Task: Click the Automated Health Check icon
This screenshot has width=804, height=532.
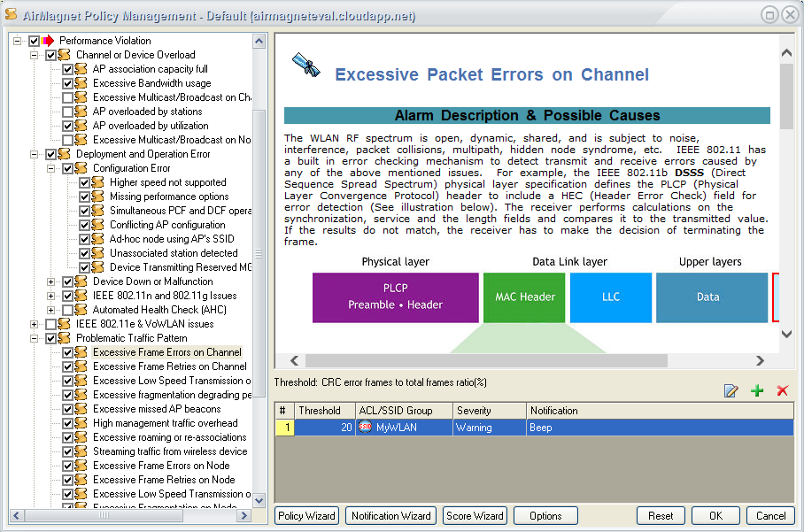Action: 81,310
